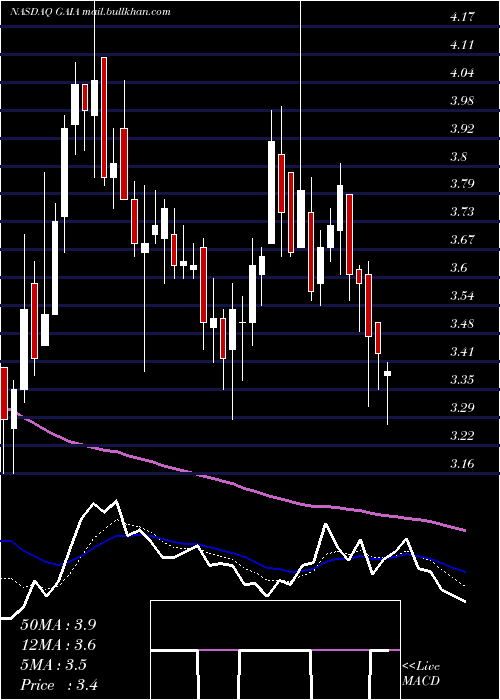Click the <<Live MACD label
Image resolution: width=500 pixels, height=700 pixels.
tap(421, 674)
